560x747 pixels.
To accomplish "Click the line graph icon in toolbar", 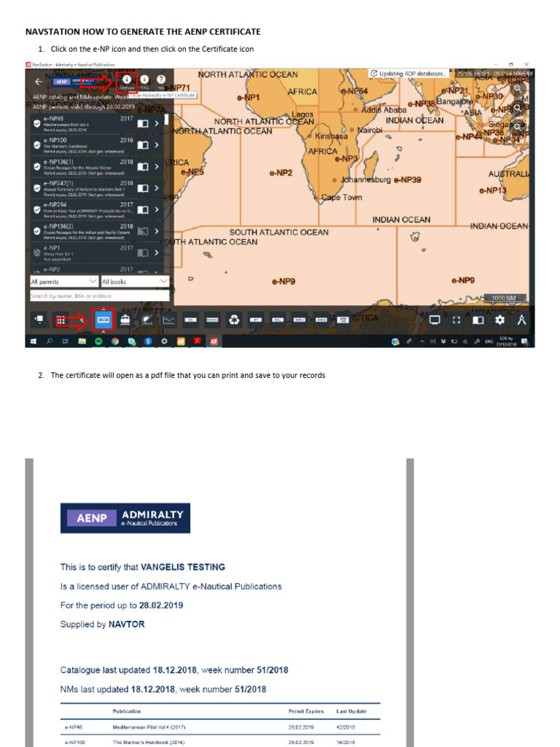I will (x=168, y=320).
